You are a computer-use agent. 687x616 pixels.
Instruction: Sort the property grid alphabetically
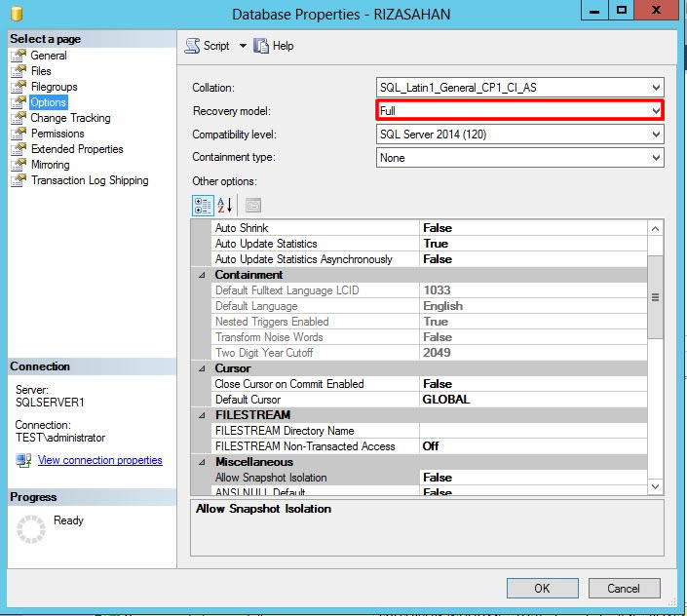click(x=225, y=205)
